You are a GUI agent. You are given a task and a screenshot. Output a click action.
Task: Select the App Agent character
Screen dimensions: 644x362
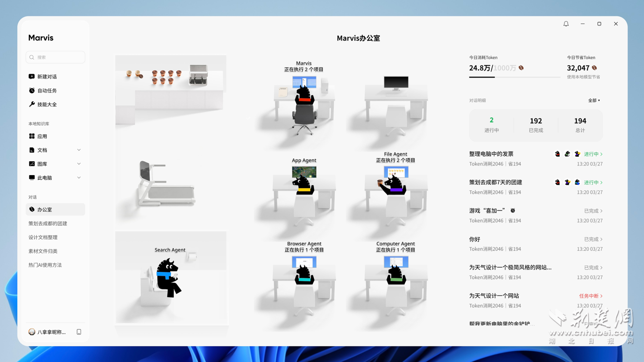point(303,184)
